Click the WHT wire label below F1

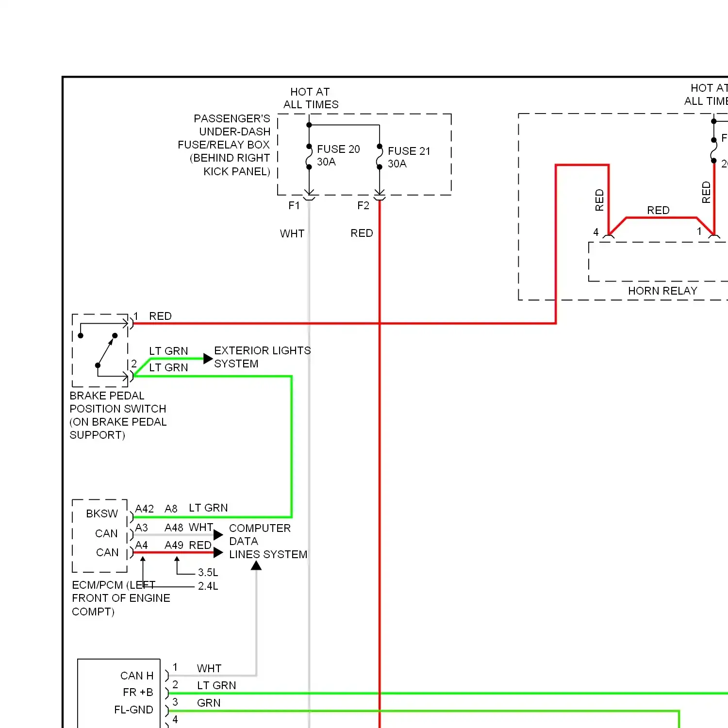[x=292, y=234]
